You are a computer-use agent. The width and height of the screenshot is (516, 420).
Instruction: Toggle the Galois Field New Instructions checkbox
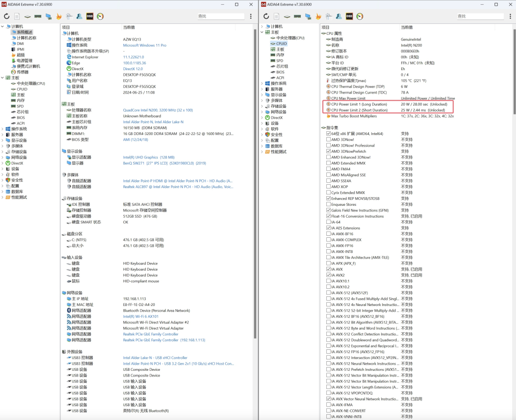pos(328,210)
